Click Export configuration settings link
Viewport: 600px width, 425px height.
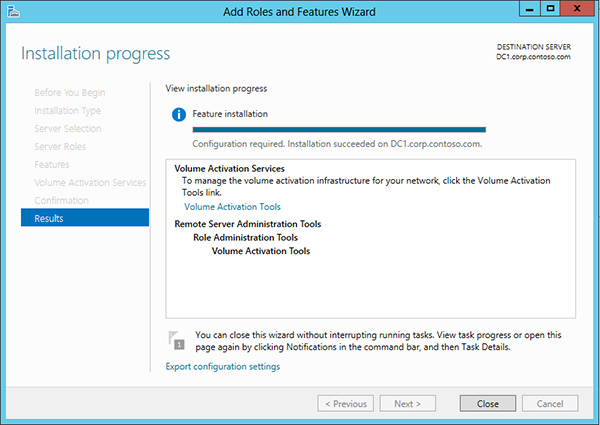pos(222,367)
